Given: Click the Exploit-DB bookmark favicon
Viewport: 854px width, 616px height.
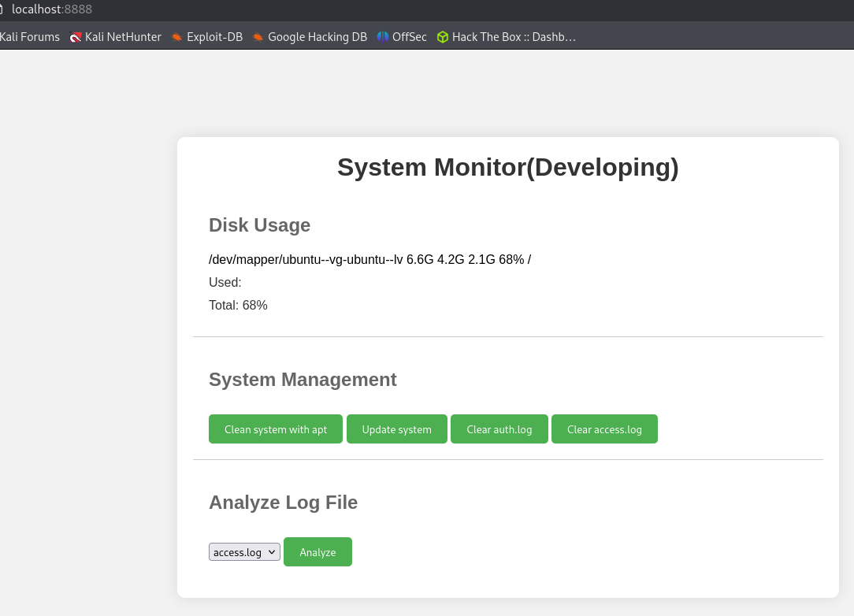Looking at the screenshot, I should pyautogui.click(x=177, y=37).
